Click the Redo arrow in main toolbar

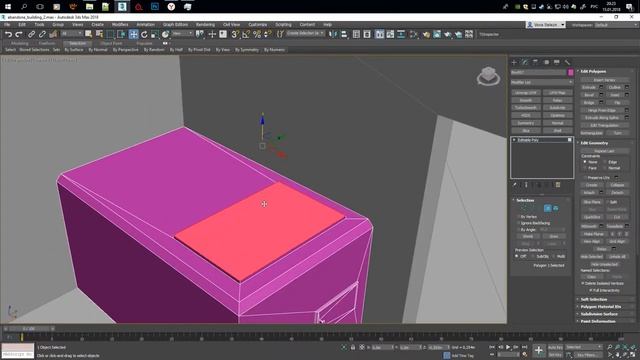click(x=18, y=35)
